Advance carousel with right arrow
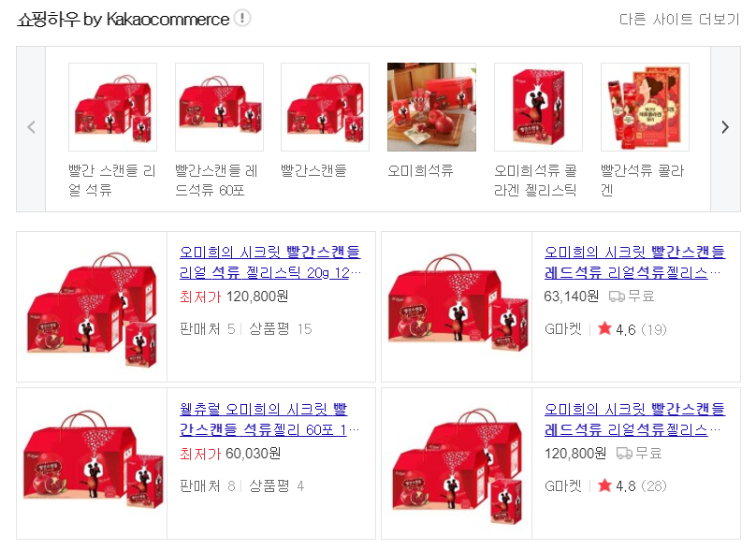This screenshot has height=550, width=756. [725, 128]
